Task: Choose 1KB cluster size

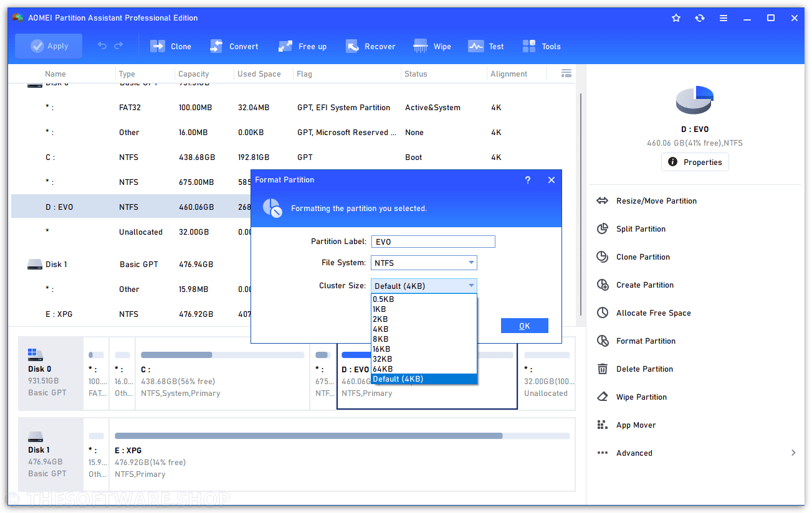Action: (x=424, y=309)
